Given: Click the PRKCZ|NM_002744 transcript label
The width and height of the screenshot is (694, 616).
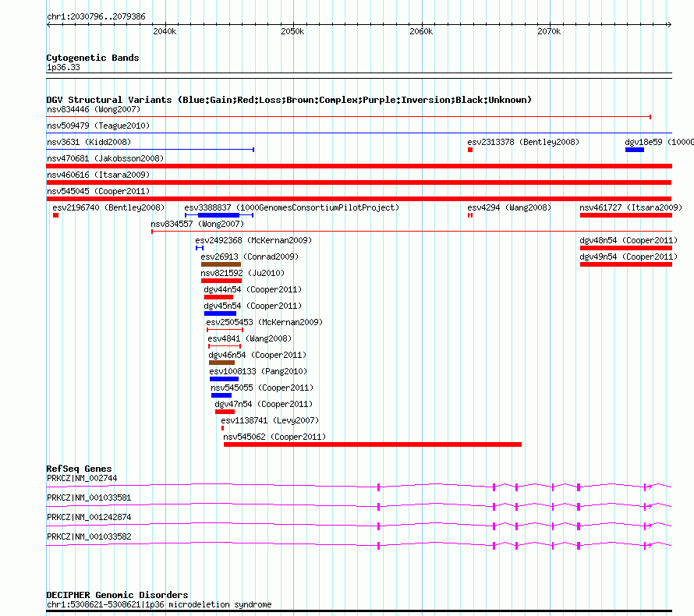Looking at the screenshot, I should point(82,478).
